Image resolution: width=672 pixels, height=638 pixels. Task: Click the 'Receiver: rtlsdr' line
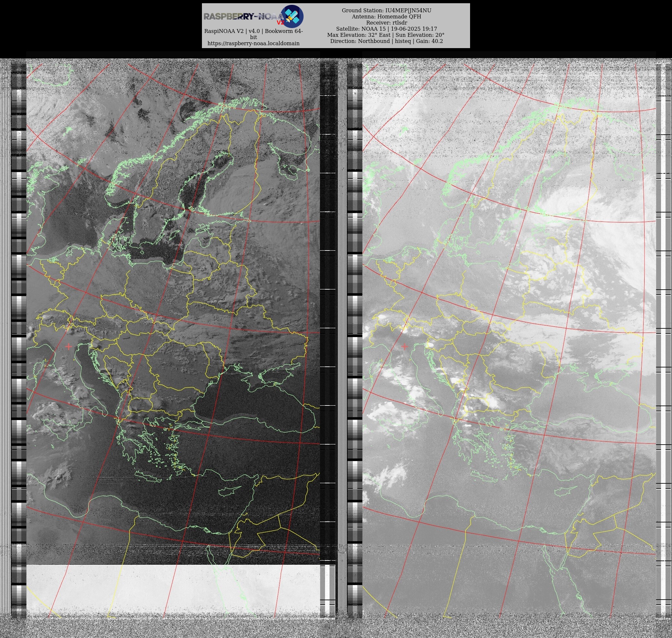(x=386, y=23)
